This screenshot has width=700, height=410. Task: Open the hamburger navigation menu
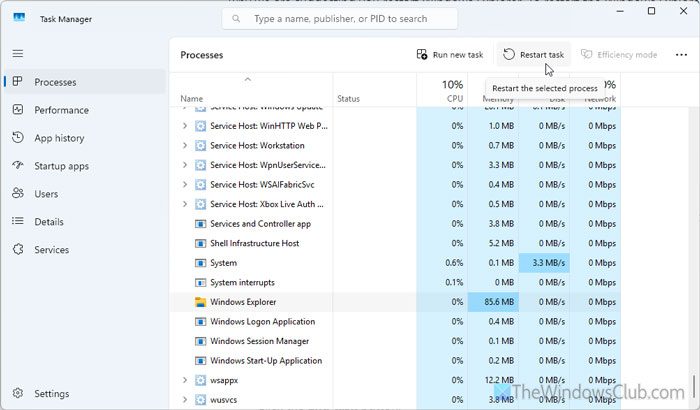[x=18, y=53]
